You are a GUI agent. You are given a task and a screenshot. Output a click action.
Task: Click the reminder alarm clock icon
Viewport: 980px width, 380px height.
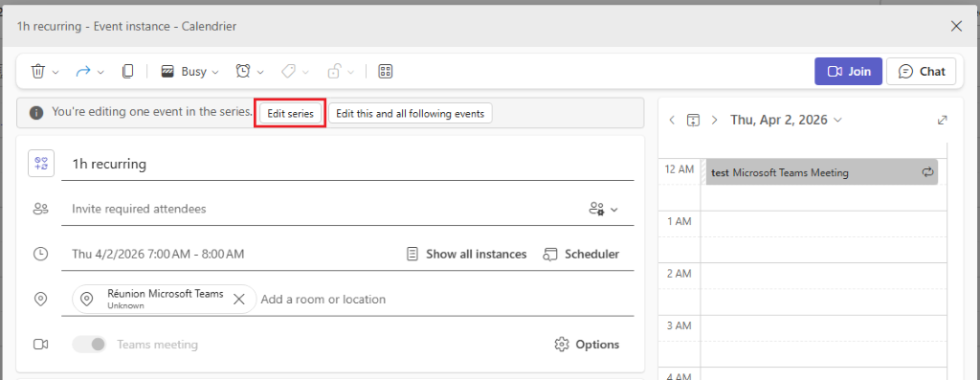[x=243, y=71]
